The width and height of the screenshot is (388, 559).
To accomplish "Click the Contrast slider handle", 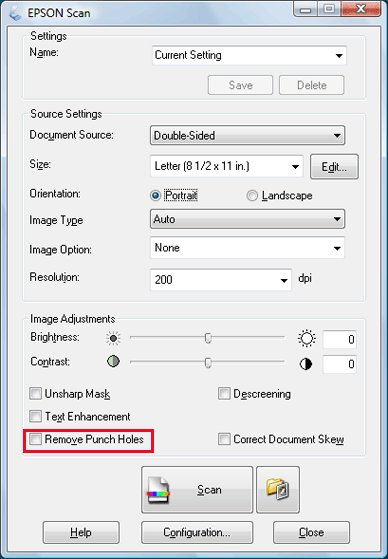I will 208,363.
